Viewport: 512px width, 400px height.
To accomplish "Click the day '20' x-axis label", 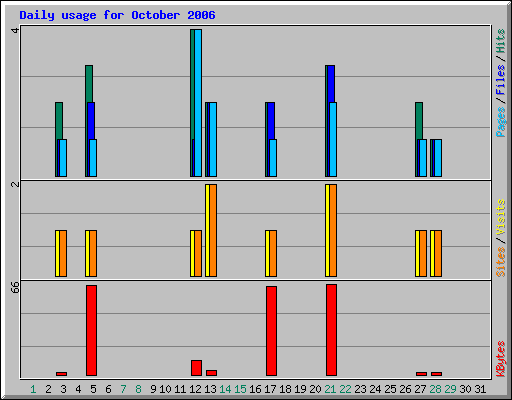I will 315,389.
